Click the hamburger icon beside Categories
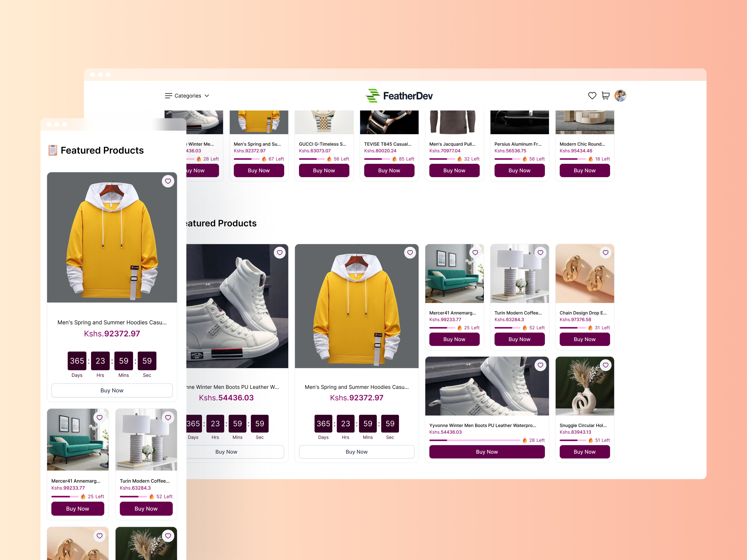Image resolution: width=747 pixels, height=560 pixels. (x=168, y=96)
